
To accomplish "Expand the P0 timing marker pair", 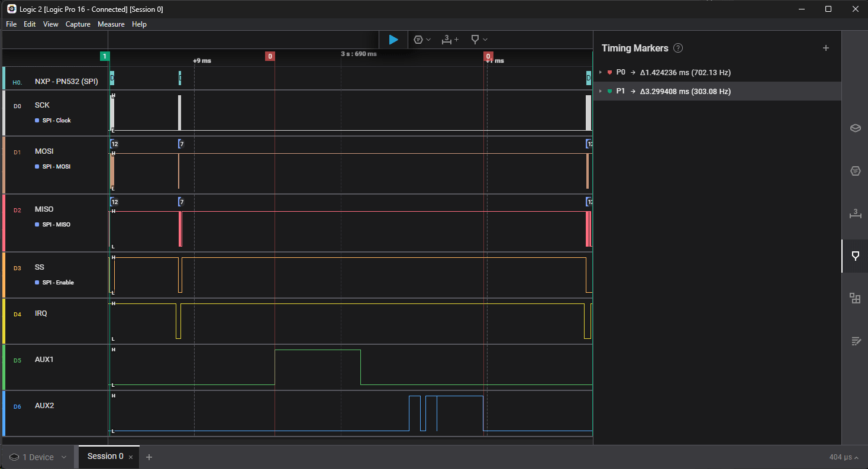I will point(600,72).
